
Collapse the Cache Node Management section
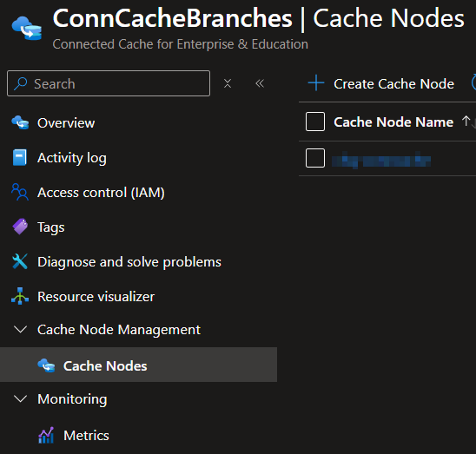20,330
